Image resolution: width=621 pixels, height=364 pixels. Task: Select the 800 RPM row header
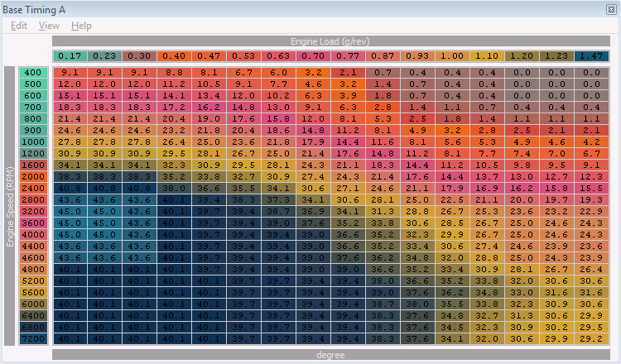coord(33,118)
